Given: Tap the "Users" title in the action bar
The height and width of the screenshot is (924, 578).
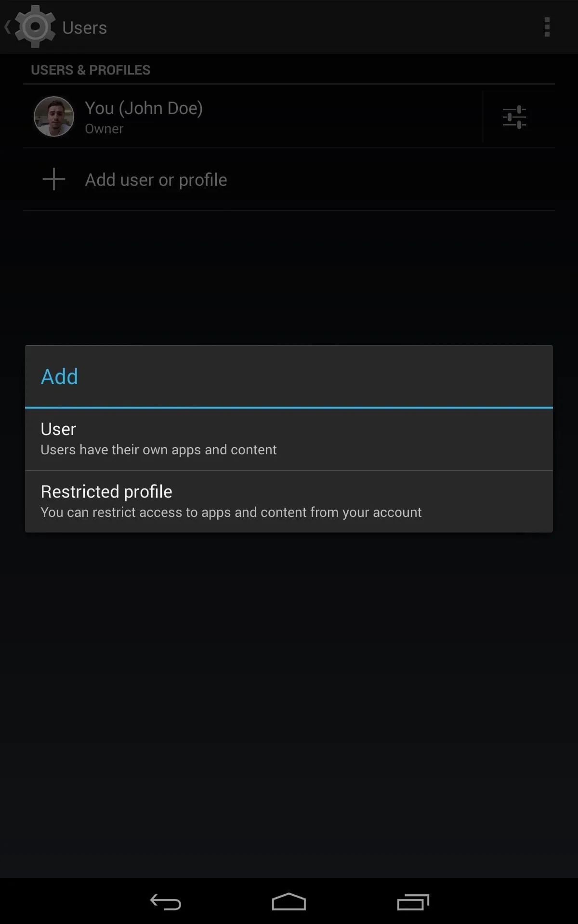Looking at the screenshot, I should [x=84, y=27].
